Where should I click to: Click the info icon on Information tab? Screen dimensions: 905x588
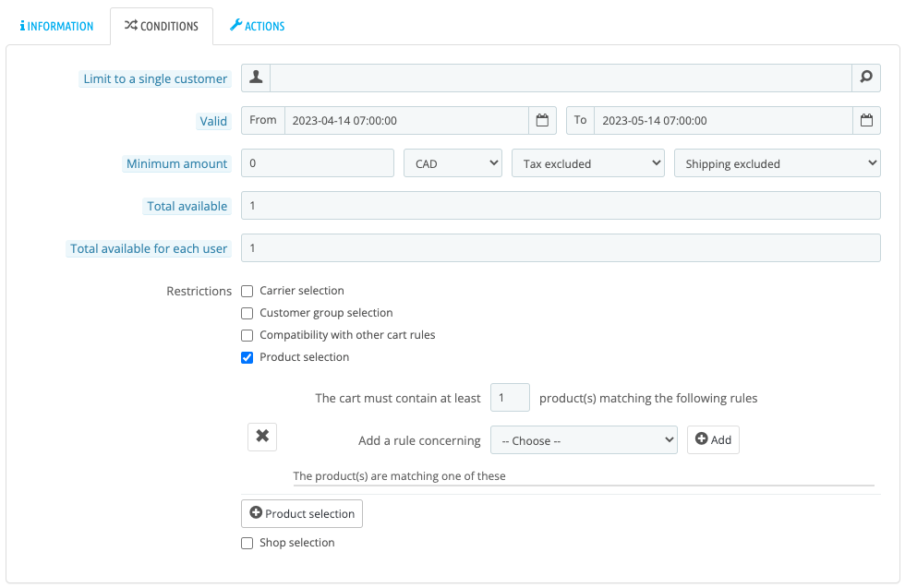pyautogui.click(x=22, y=26)
